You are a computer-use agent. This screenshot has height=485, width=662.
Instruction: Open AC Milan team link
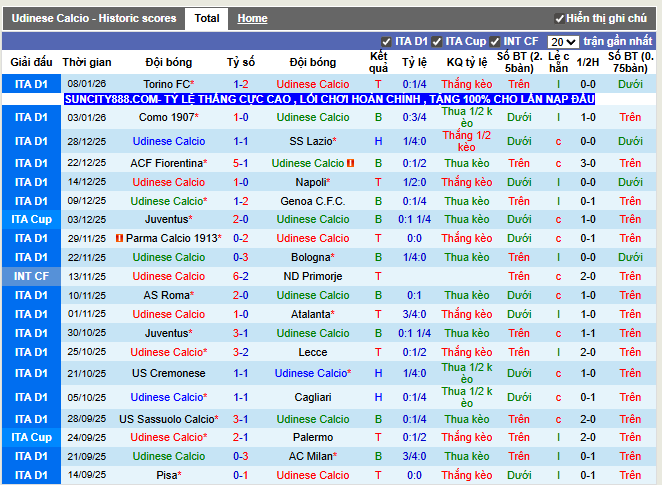313,456
